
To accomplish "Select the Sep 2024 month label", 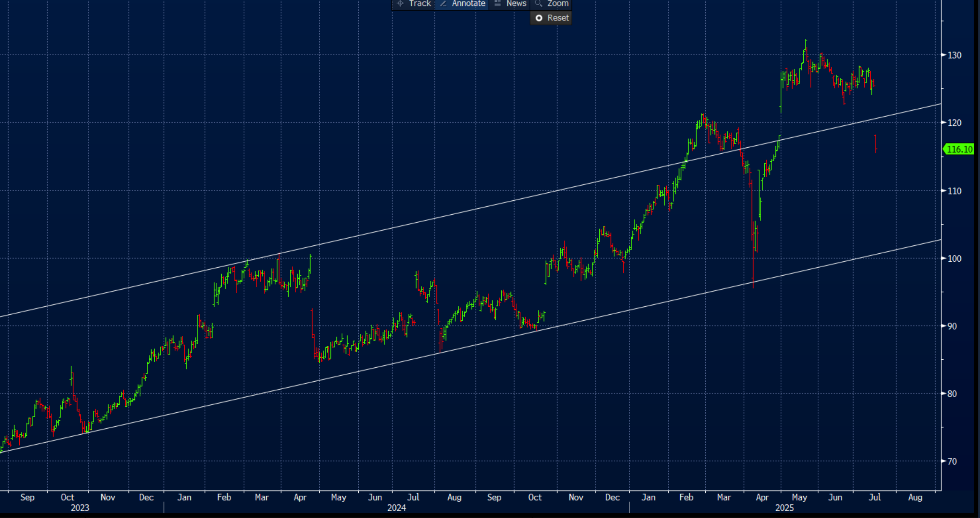I will pos(494,497).
